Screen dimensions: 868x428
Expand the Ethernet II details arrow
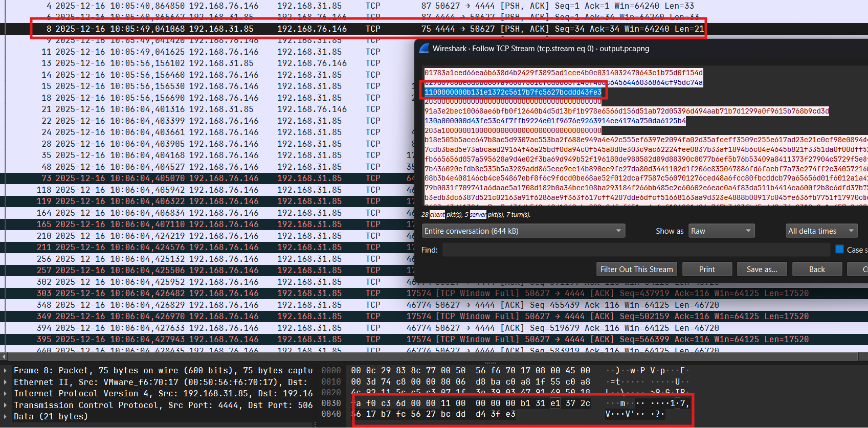point(5,382)
